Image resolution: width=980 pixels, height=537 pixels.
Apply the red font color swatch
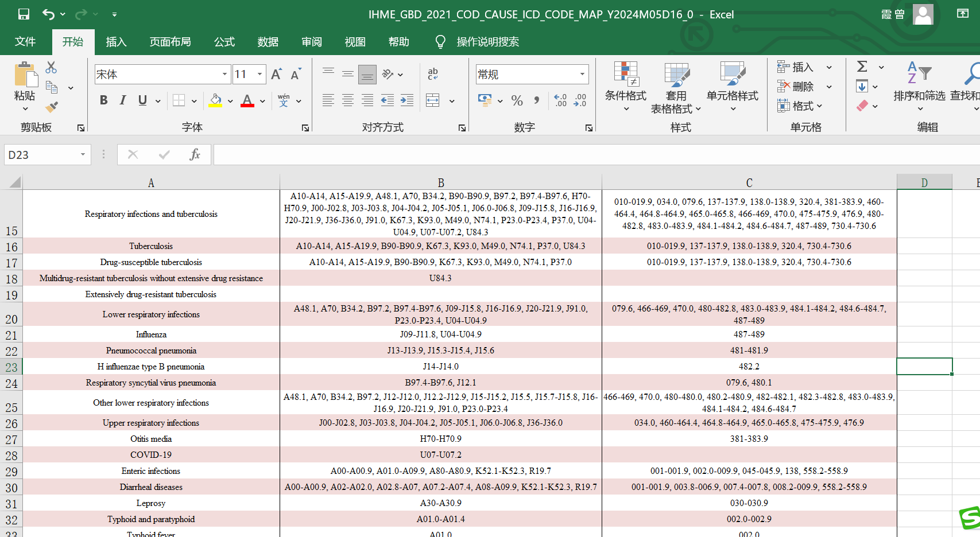click(x=247, y=101)
